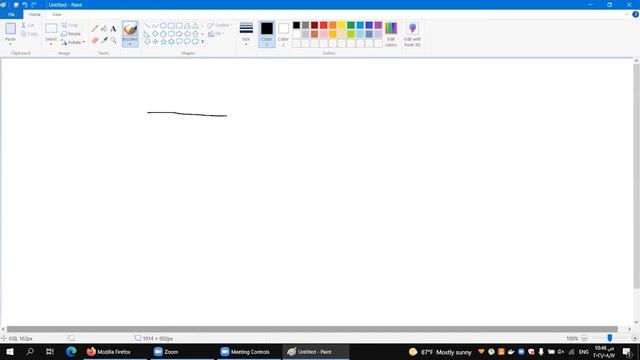Screen dimensions: 640x360
Task: Select the Fill with color bucket tool
Action: click(x=104, y=29)
